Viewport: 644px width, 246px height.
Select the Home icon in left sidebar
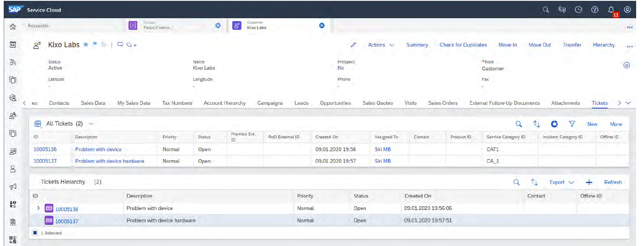point(12,26)
